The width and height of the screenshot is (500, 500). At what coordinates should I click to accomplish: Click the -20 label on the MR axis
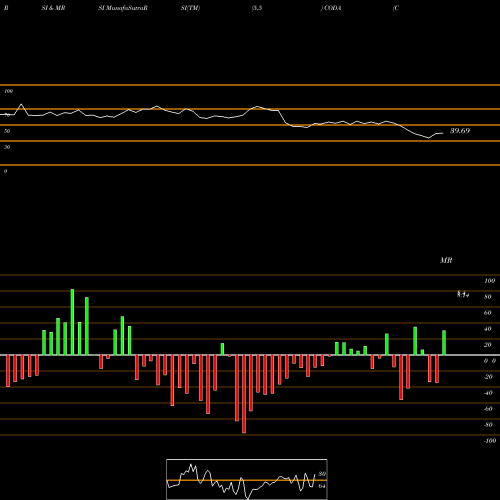[x=488, y=377]
